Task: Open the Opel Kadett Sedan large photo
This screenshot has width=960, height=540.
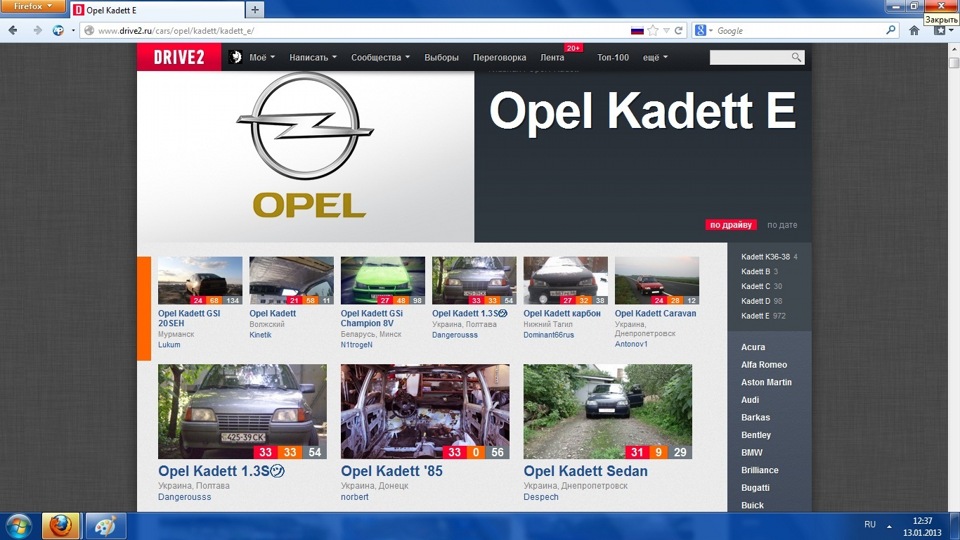Action: 607,411
